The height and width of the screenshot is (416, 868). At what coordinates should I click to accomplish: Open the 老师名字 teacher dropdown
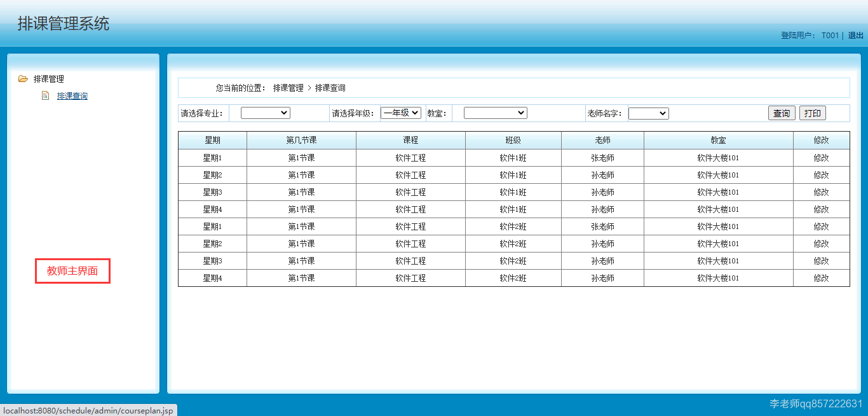point(648,113)
